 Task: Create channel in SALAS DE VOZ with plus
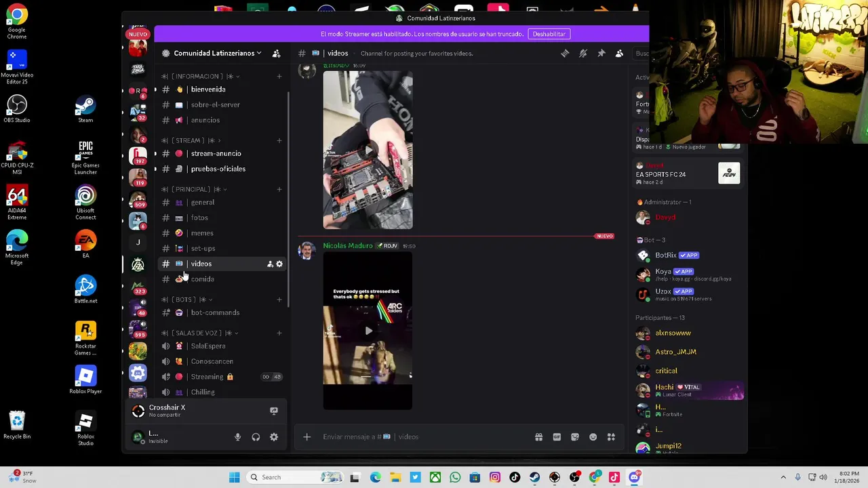pos(279,333)
